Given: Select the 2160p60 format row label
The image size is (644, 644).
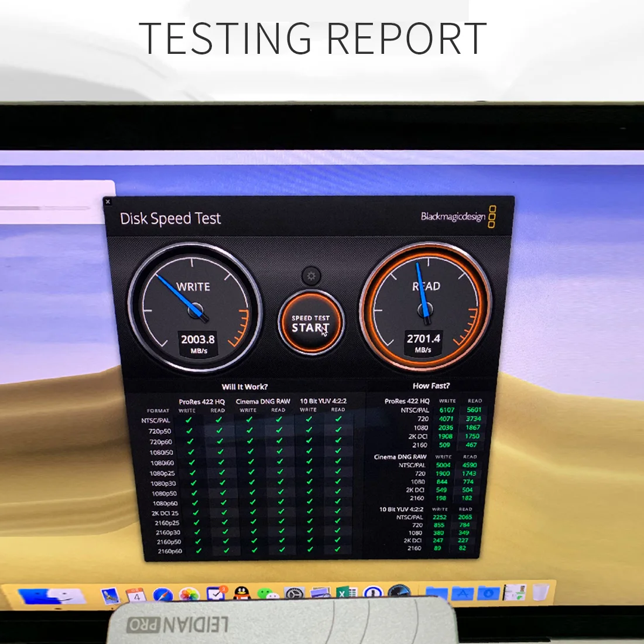Looking at the screenshot, I should coord(170,551).
